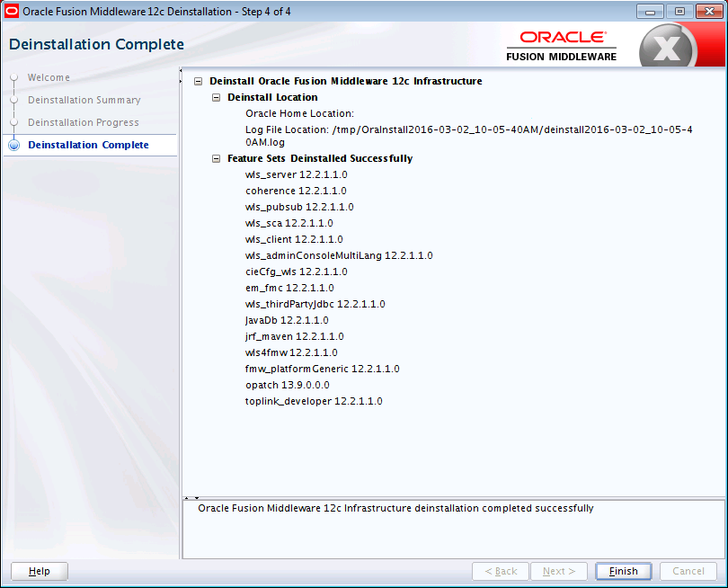Select toplink_developer 12.2.1.1.0 row
The height and width of the screenshot is (588, 728).
point(314,401)
